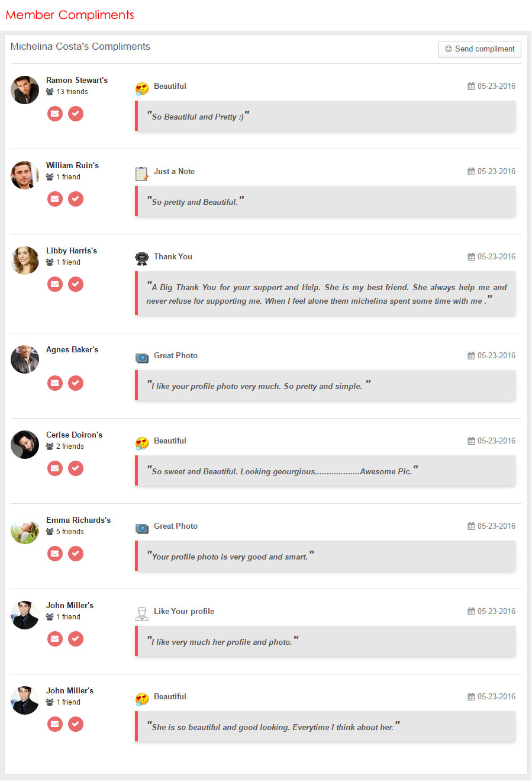Open Ramon Stewart's profile name link
Viewport: 532px width, 781px height.
(77, 80)
